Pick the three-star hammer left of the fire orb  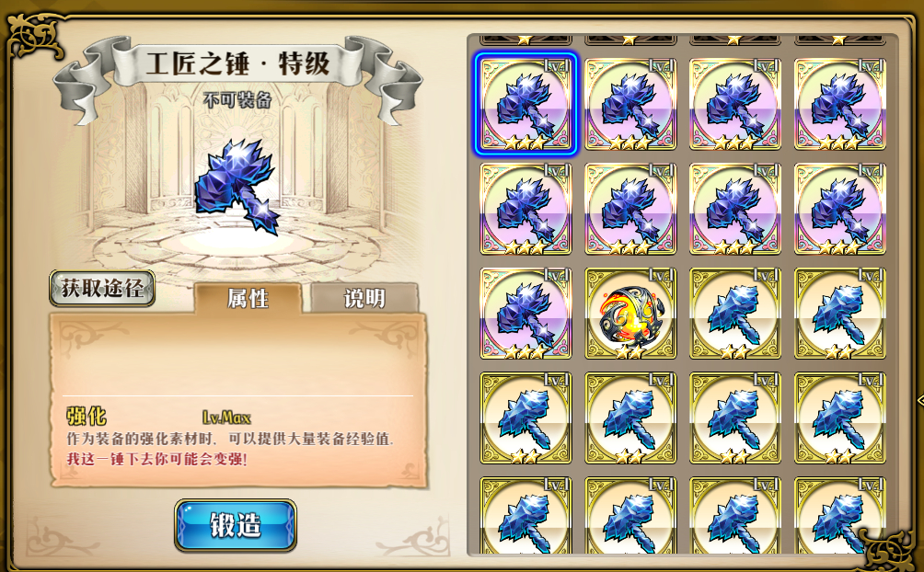(526, 314)
